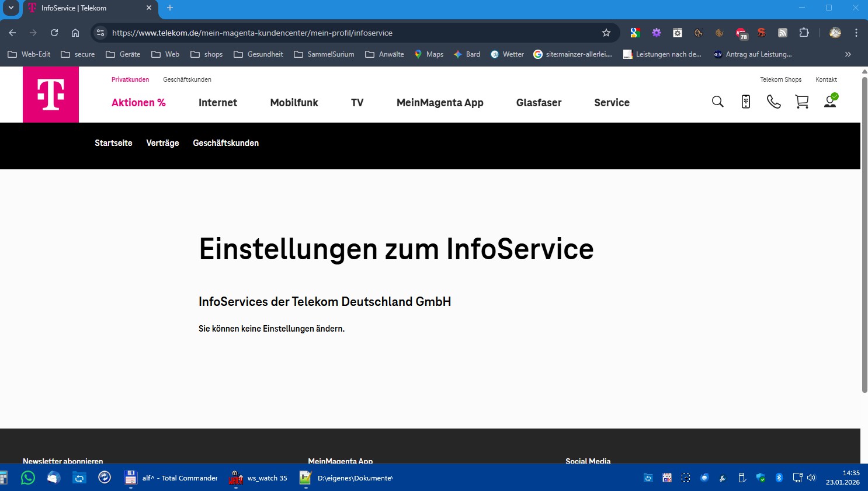Viewport: 868px width, 491px height.
Task: Open the browser extensions puzzle icon
Action: 804,33
